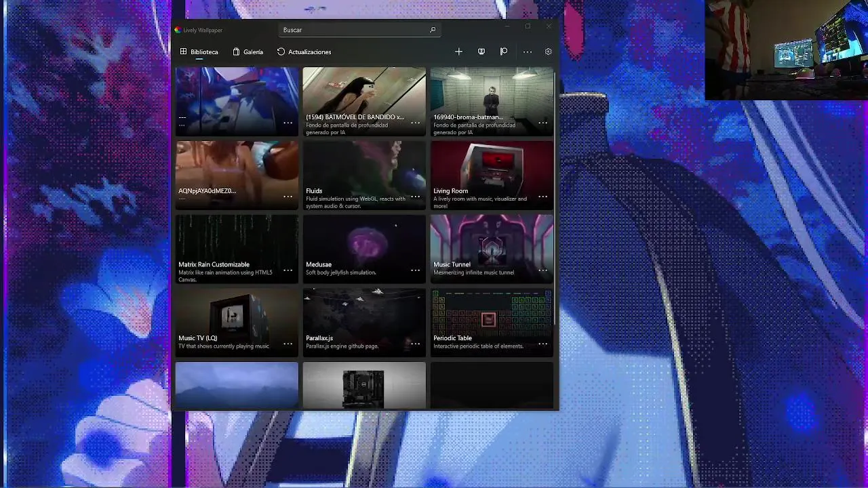Click the magnifier icon in search box
Screen dimensions: 868x488
coord(433,30)
